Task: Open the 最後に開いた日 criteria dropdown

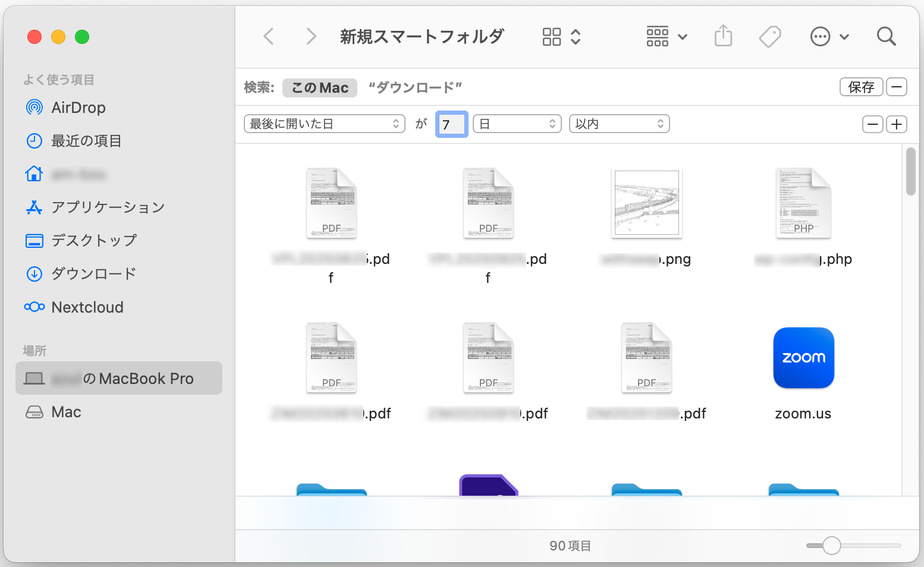Action: (324, 124)
